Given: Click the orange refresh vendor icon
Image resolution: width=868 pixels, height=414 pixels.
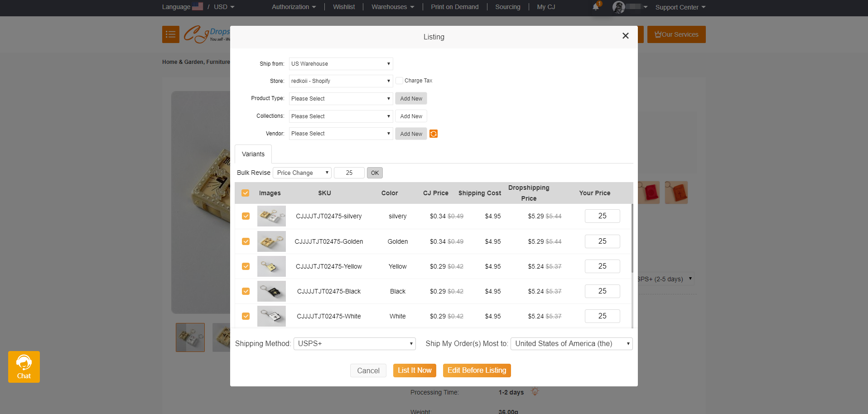Looking at the screenshot, I should [434, 134].
